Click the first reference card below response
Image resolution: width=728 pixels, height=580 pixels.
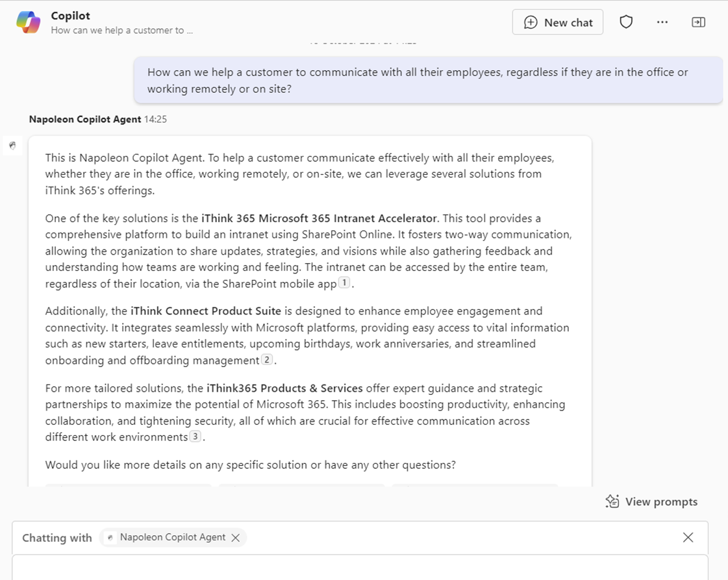coord(128,485)
